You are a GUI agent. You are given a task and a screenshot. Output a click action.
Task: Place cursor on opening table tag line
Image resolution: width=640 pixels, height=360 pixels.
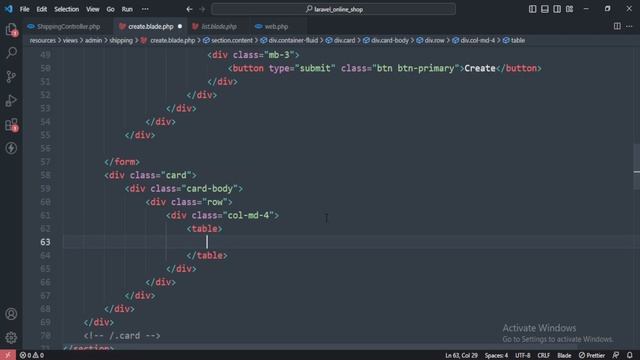point(204,229)
